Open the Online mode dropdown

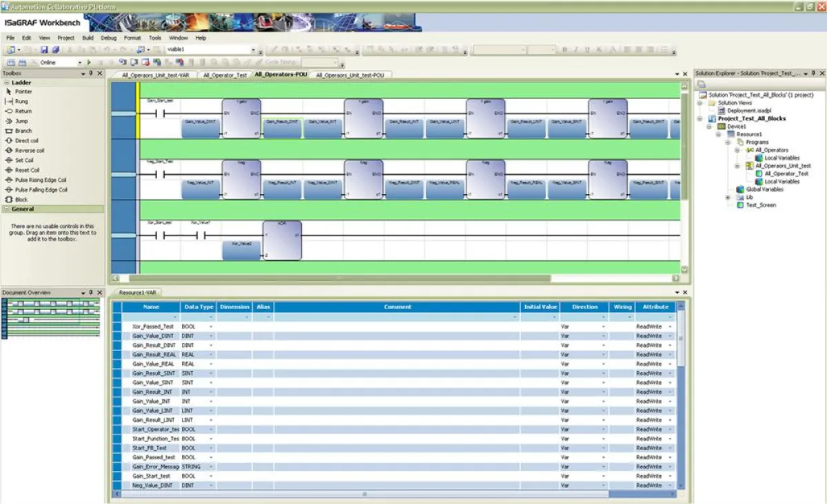[x=79, y=63]
